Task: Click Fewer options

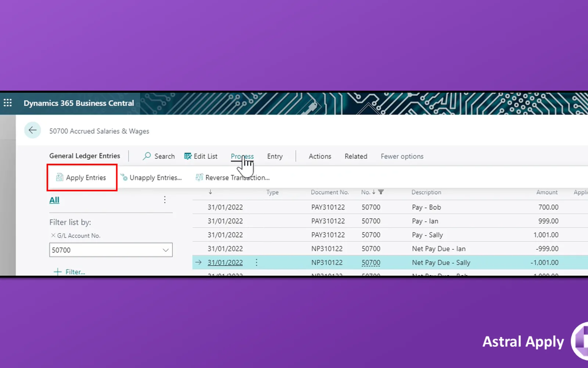Action: 402,156
